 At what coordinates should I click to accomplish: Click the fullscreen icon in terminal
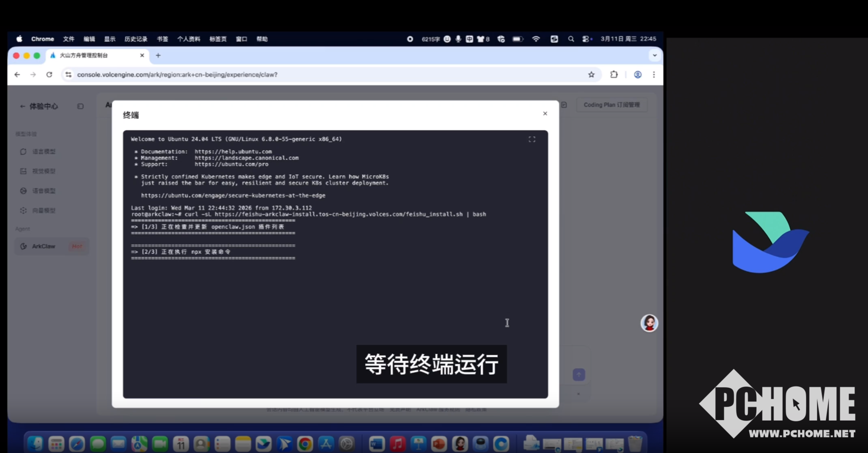532,139
